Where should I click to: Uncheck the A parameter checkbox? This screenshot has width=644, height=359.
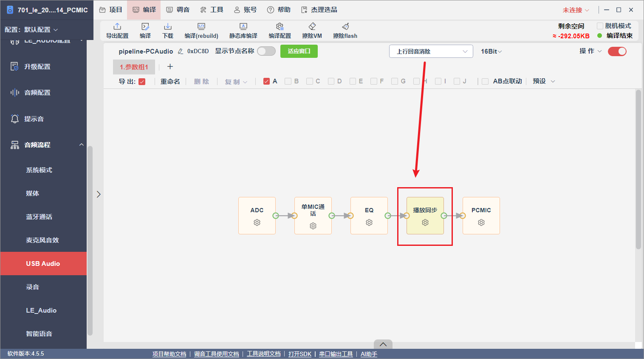pyautogui.click(x=267, y=81)
